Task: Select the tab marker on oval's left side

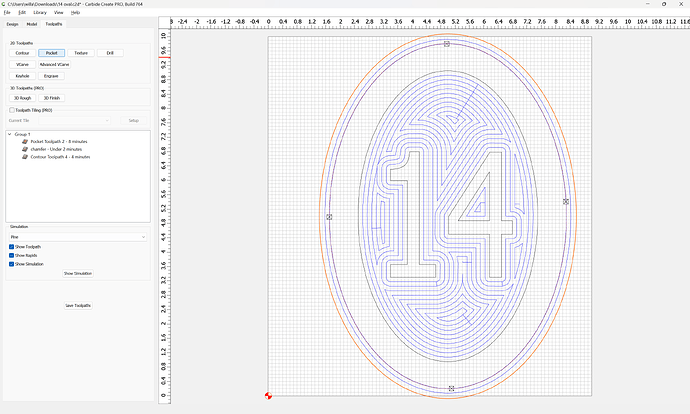Action: point(329,217)
